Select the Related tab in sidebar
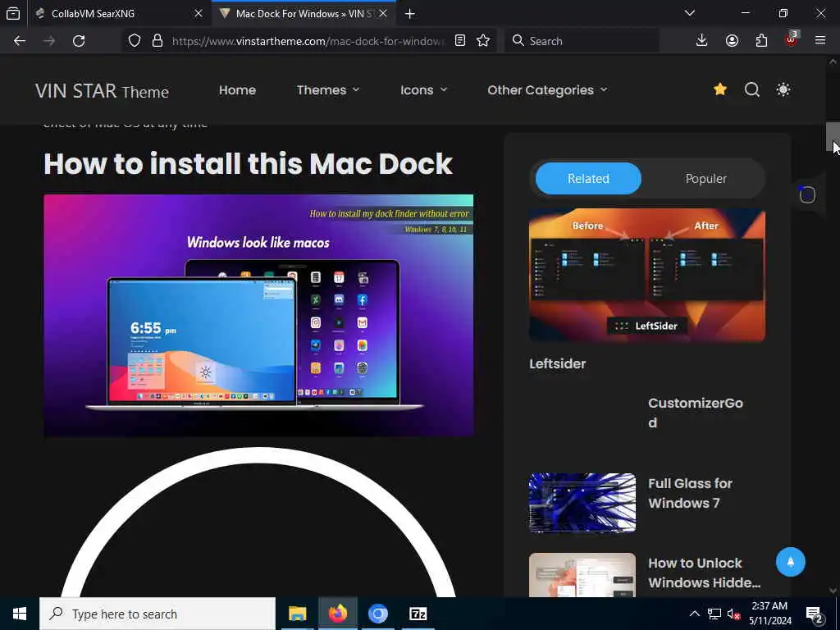Viewport: 840px width, 630px height. click(588, 178)
